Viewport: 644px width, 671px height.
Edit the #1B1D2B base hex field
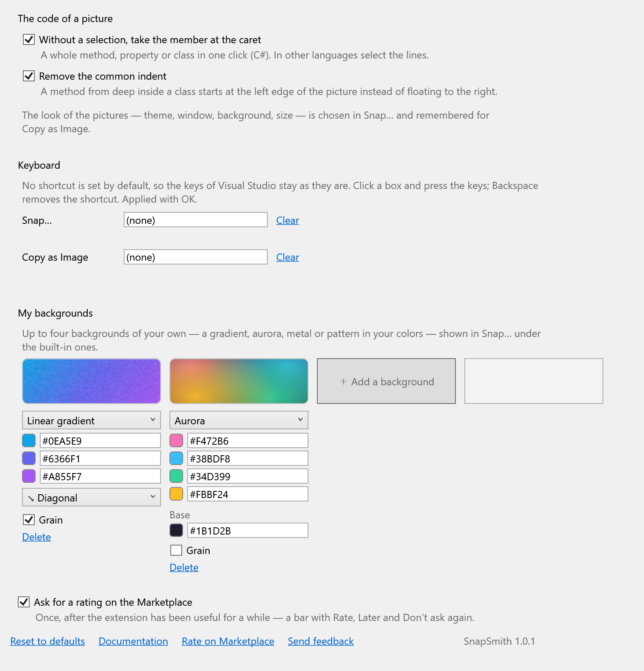tap(248, 530)
